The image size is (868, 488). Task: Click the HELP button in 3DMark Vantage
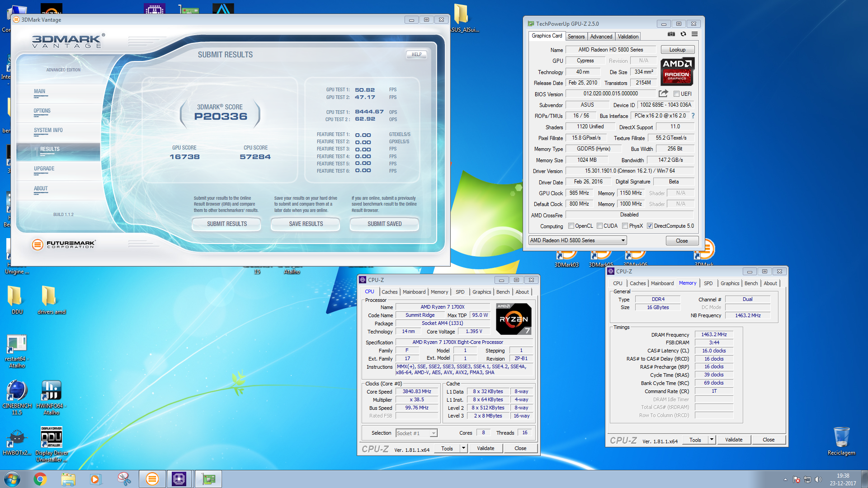click(x=416, y=54)
